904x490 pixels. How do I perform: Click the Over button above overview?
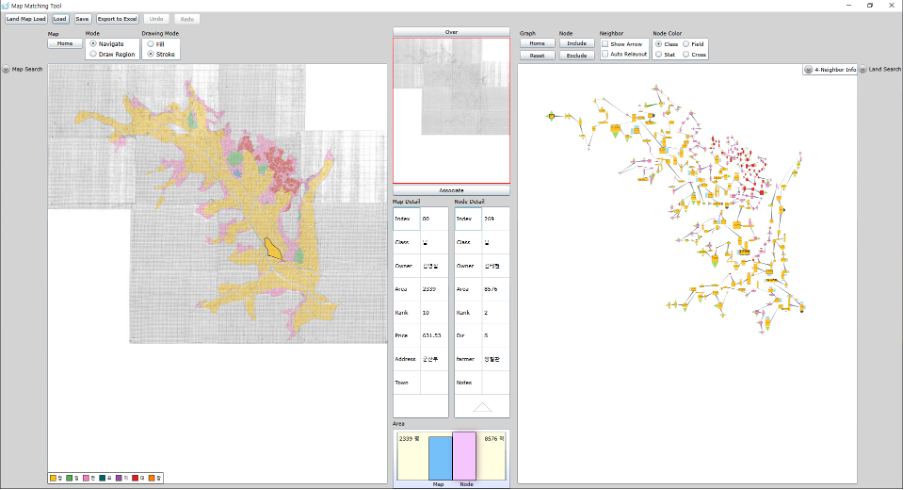click(x=451, y=32)
